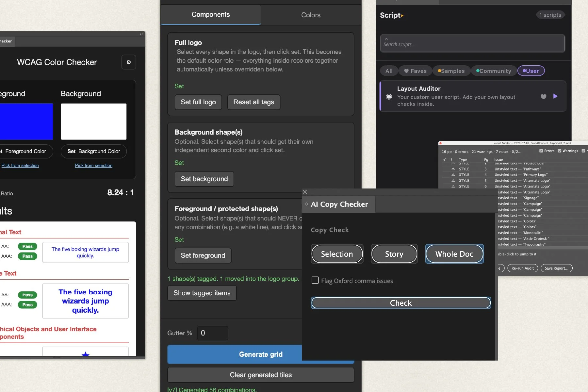Switch to the Components tab
This screenshot has height=392, width=588.
tap(211, 15)
